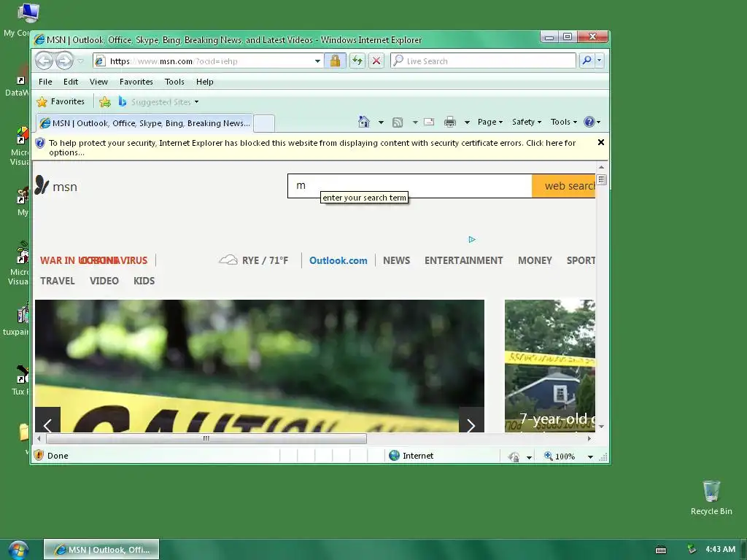747x560 pixels.
Task: Add page to Favorites bar icon
Action: (105, 101)
